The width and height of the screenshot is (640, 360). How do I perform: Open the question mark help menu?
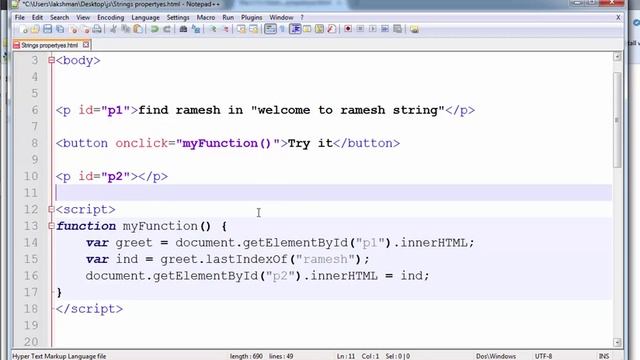click(x=302, y=18)
